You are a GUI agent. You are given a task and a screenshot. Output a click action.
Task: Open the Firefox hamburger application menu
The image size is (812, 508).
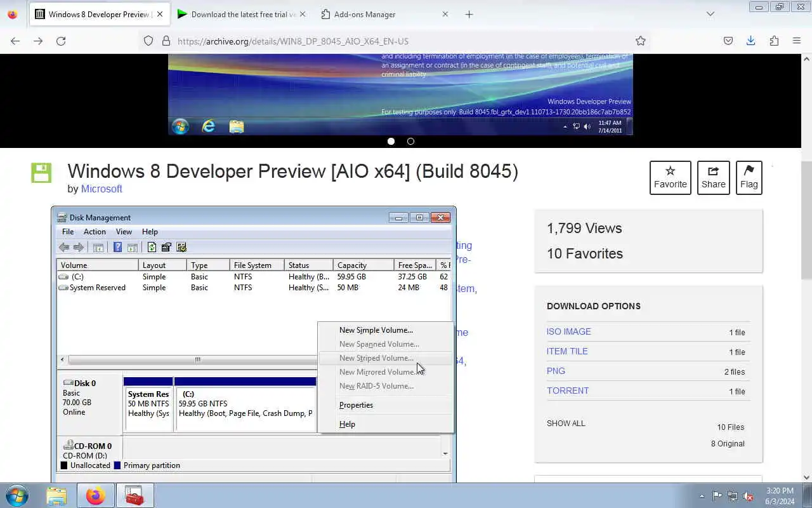pos(797,41)
